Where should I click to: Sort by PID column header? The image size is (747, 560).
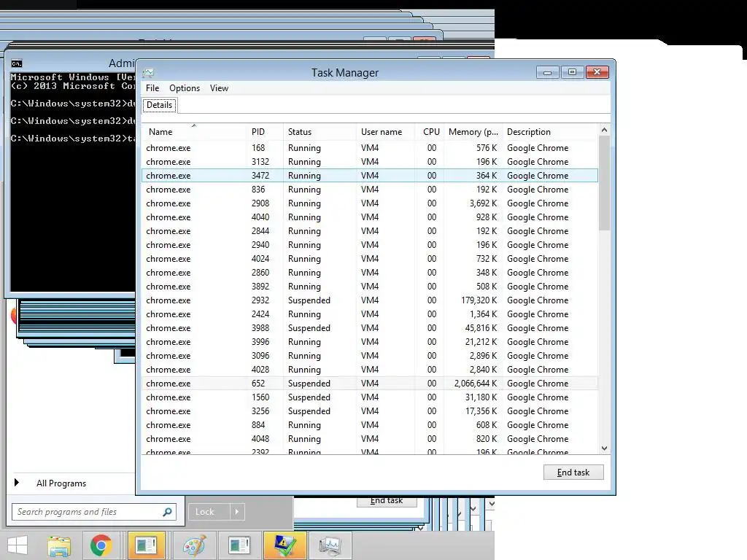[266, 132]
